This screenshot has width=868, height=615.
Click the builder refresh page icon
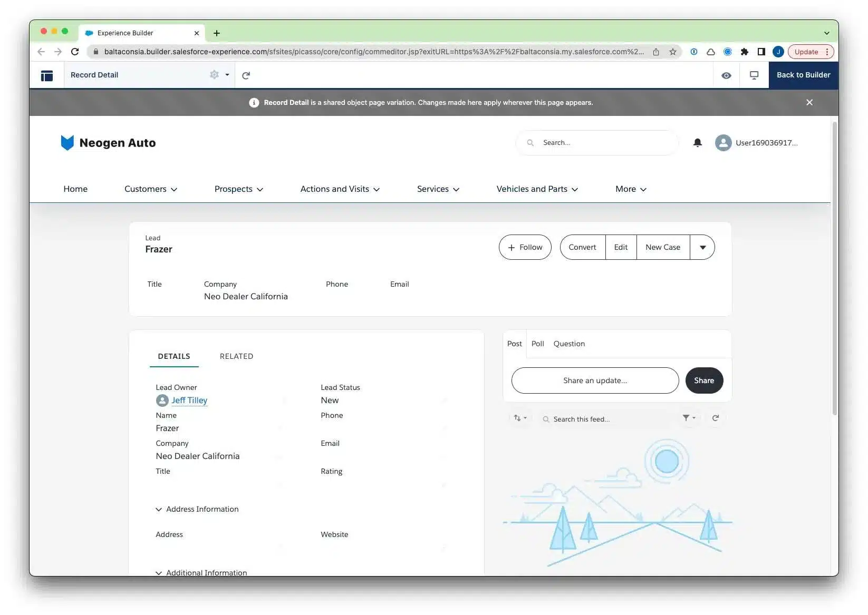[246, 75]
